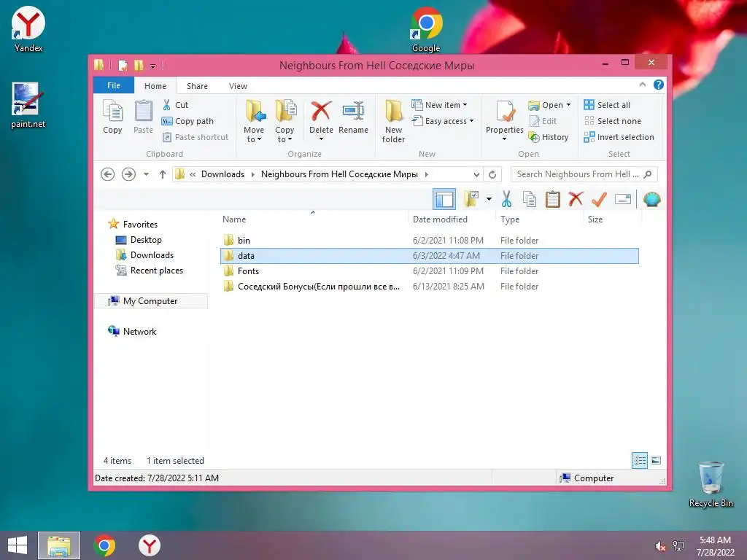Viewport: 747px width, 560px height.
Task: Switch to large icons view in status bar
Action: pos(656,461)
